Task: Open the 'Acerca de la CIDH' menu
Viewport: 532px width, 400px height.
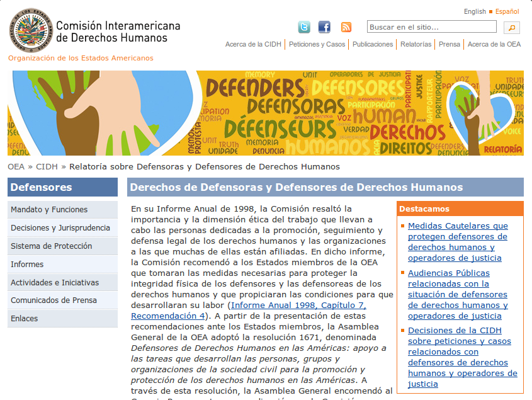Action: coord(254,44)
